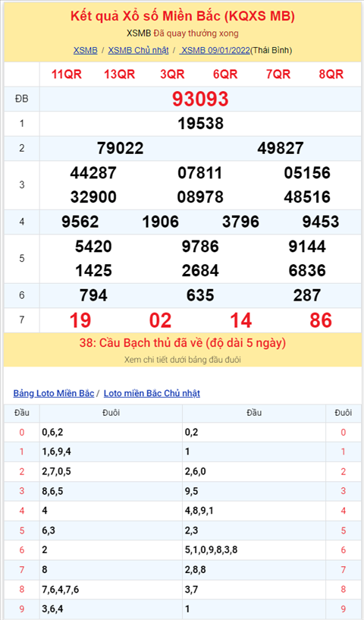Click fifth prize number 6836
The image size is (364, 620).
(x=307, y=271)
